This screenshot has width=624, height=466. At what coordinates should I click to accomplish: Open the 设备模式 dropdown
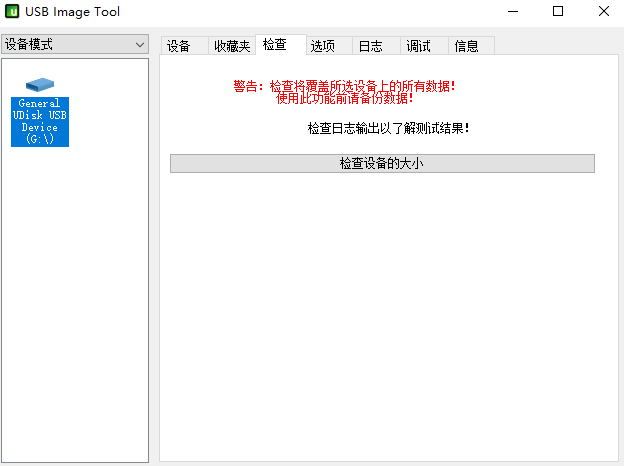click(76, 45)
